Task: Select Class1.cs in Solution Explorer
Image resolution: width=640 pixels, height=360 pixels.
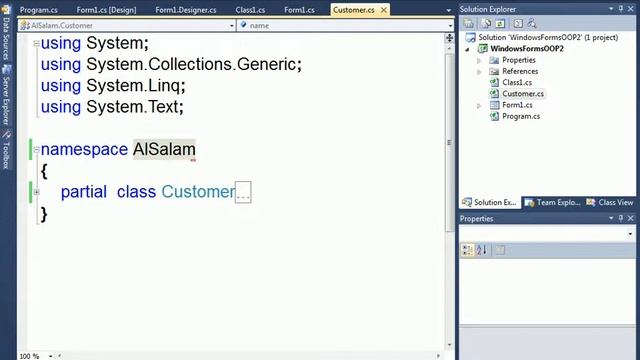Action: click(x=517, y=82)
